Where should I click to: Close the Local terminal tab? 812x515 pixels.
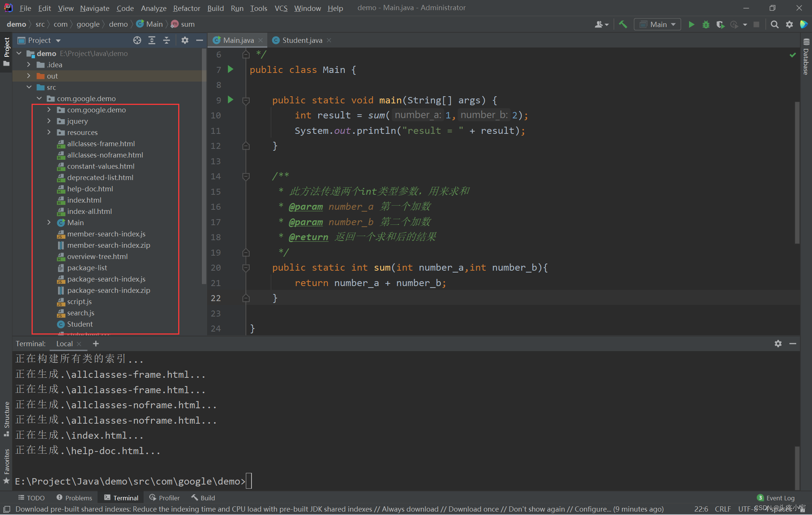tap(79, 344)
